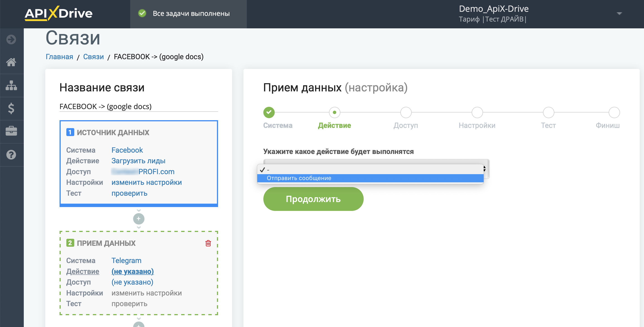Screen dimensions: 644x327
Task: Click the Тариф Тест ДРАЙВ text
Action: coord(493,19)
